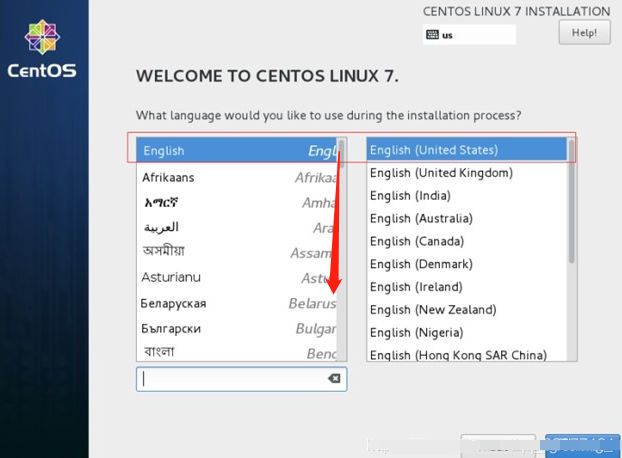The image size is (622, 458).
Task: Choose English (Denmark) locale
Action: 467,264
